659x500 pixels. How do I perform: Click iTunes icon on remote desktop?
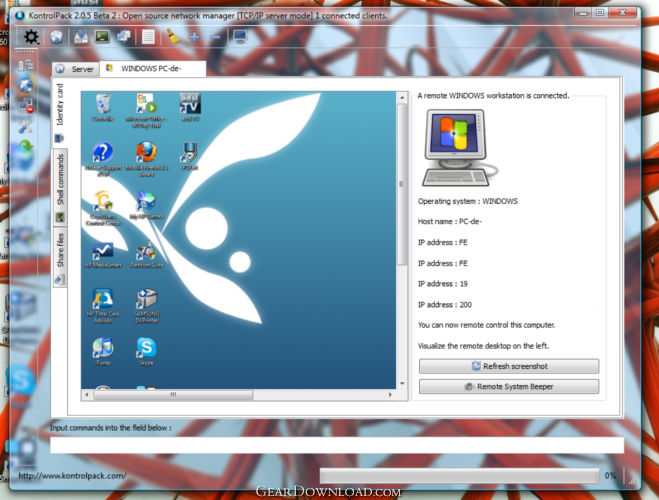click(103, 351)
